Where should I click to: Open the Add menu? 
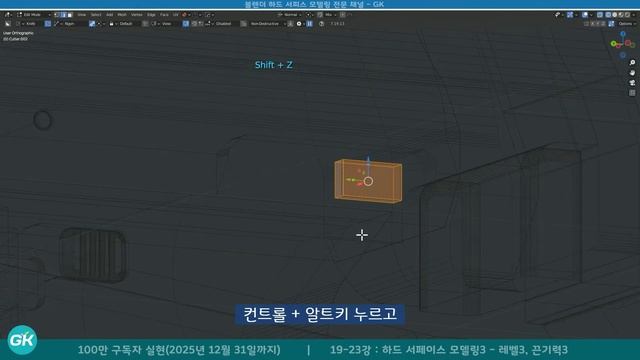(x=109, y=15)
